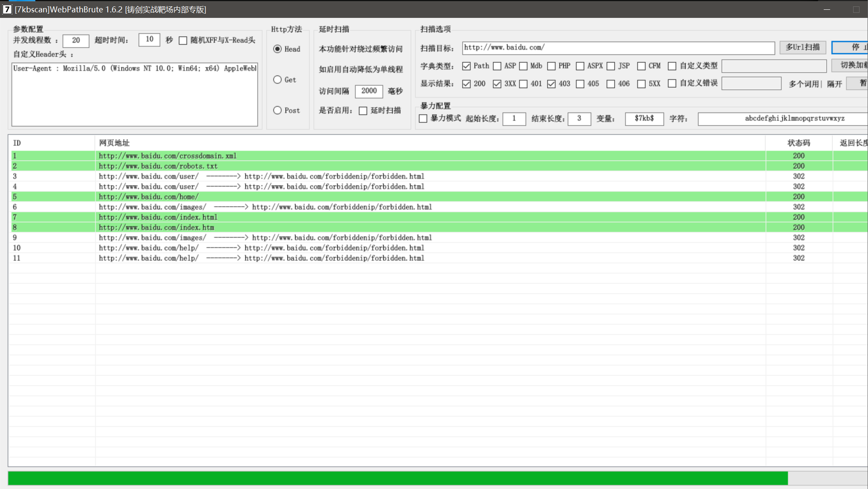
Task: Click the access interval milliseconds field
Action: [x=369, y=91]
